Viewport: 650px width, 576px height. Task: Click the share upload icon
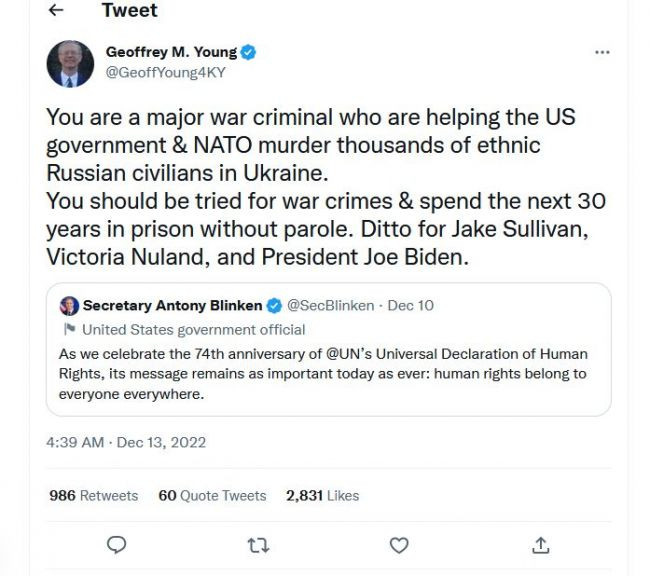tap(540, 545)
